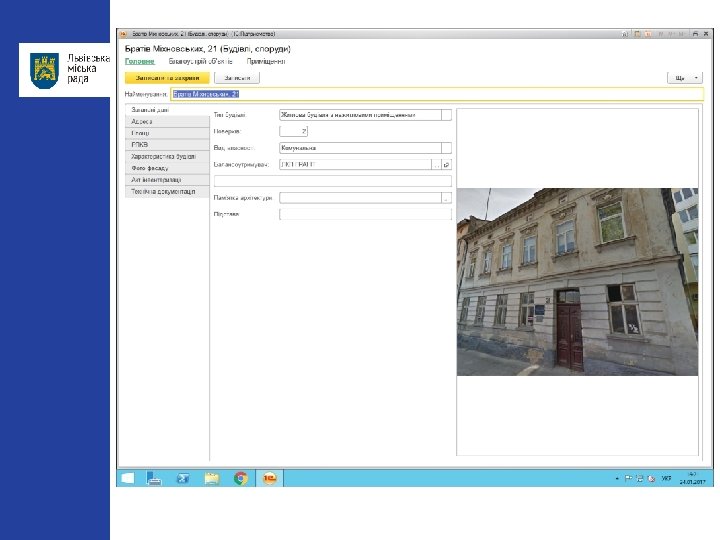The image size is (720, 540).
Task: Switch to the 'Головне' navigation link
Action: pyautogui.click(x=140, y=61)
